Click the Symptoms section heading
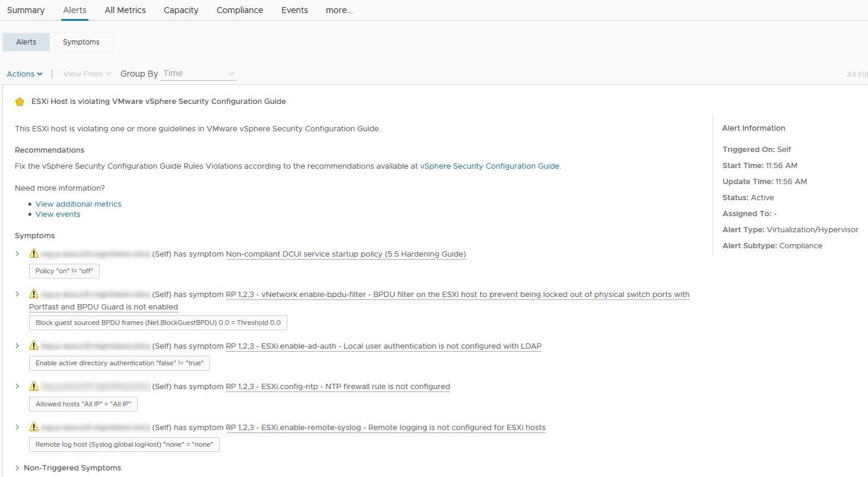The width and height of the screenshot is (868, 477). click(x=35, y=236)
